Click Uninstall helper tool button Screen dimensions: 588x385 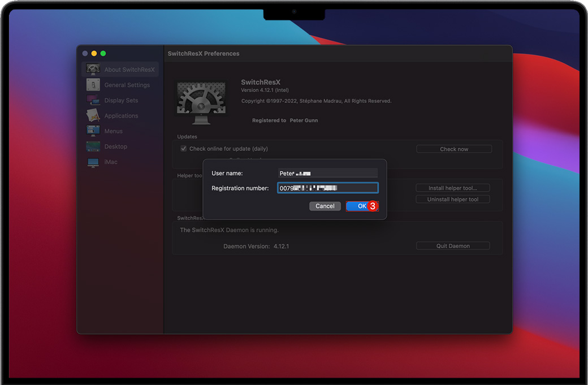pyautogui.click(x=453, y=200)
